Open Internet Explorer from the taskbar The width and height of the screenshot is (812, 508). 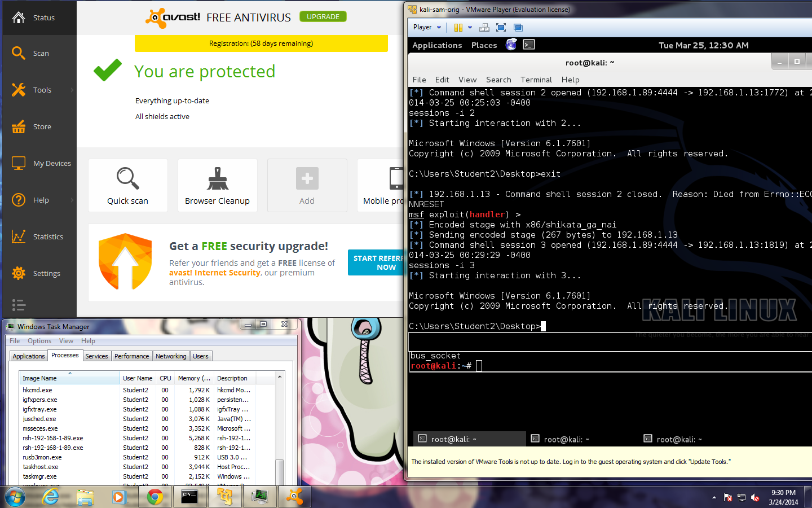[51, 497]
